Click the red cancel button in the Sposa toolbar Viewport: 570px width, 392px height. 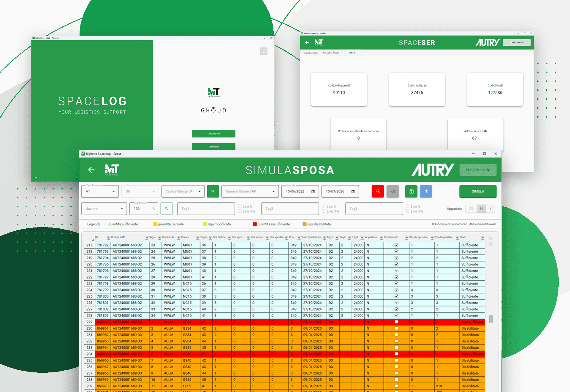(378, 192)
